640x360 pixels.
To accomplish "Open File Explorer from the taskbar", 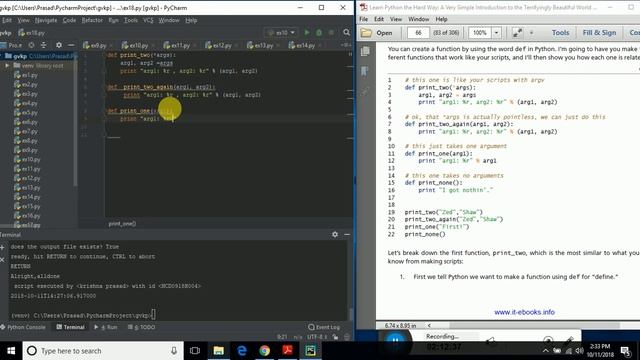I will click(218, 351).
